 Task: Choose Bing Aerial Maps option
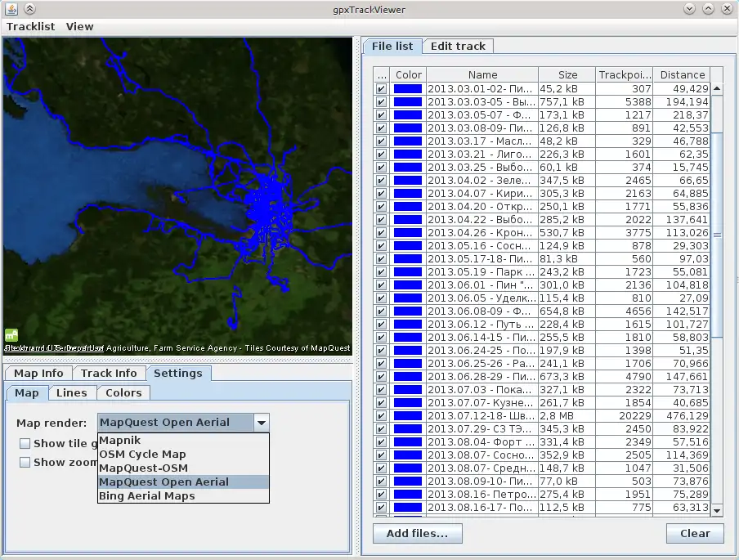(183, 496)
